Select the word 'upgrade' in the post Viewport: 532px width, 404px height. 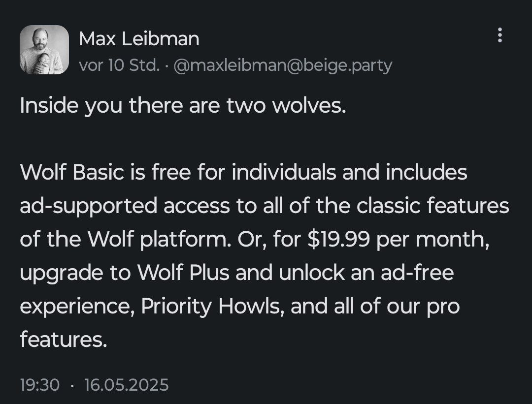tap(62, 273)
